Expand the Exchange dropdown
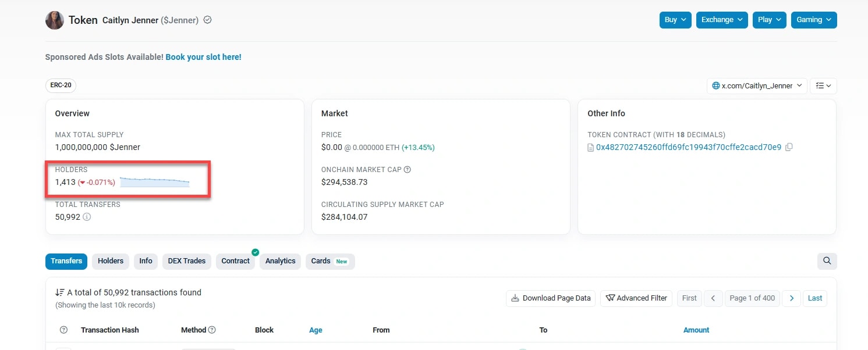The image size is (868, 350). 722,20
